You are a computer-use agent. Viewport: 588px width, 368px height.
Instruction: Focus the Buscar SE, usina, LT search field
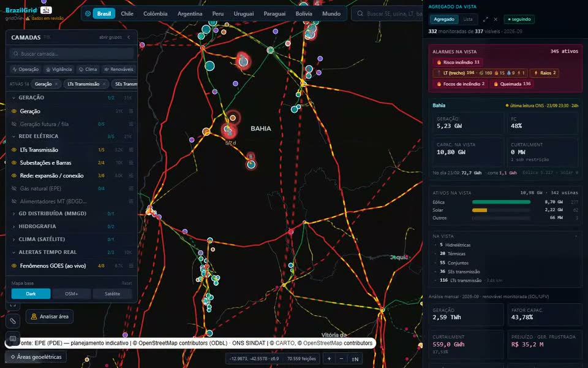pyautogui.click(x=388, y=13)
